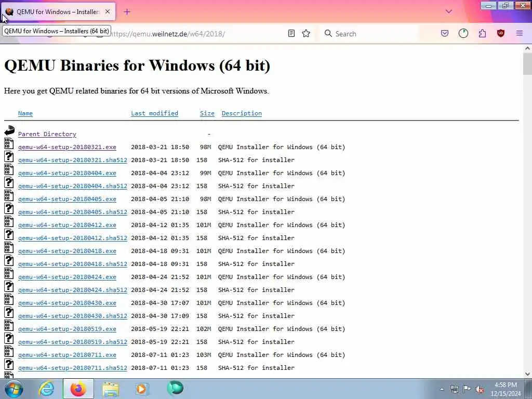532x399 pixels.
Task: Open qemu-w64-setup-20180412.sha512 link
Action: pyautogui.click(x=73, y=238)
